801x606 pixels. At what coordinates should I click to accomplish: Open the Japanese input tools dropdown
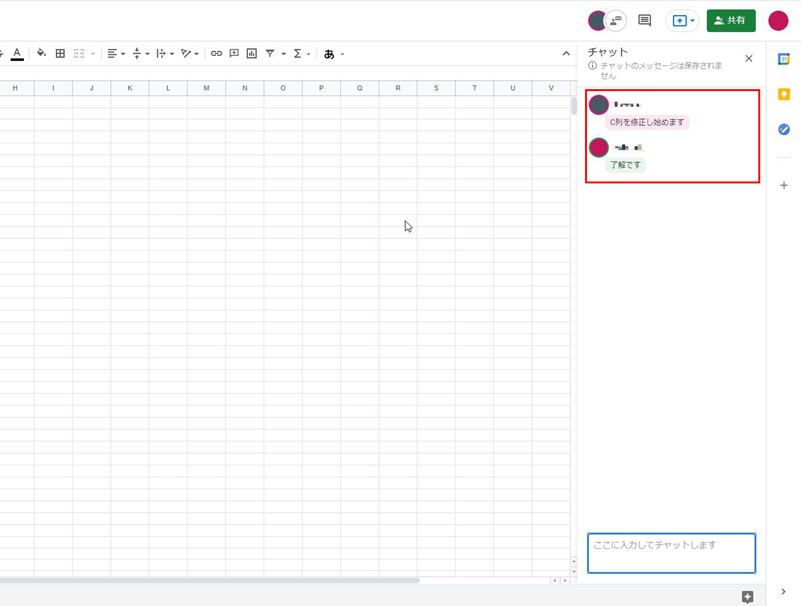333,53
